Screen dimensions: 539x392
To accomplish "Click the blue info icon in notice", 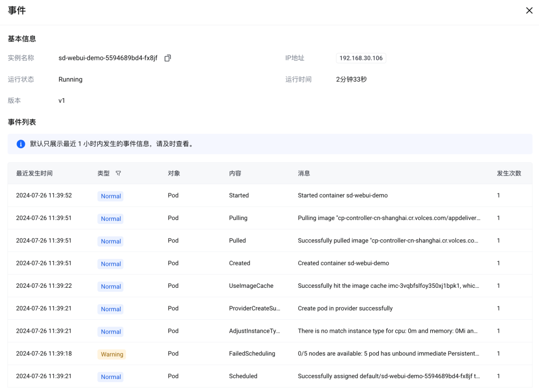I will pyautogui.click(x=21, y=144).
